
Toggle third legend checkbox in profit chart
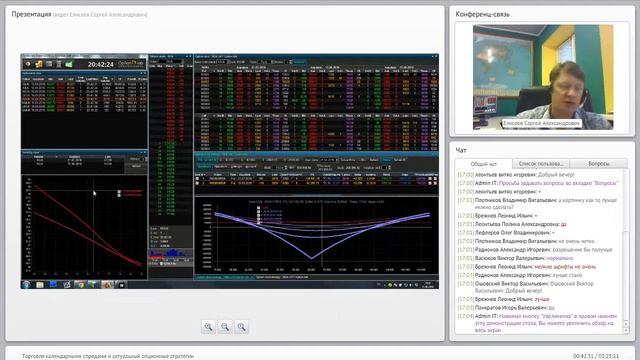coord(258,215)
